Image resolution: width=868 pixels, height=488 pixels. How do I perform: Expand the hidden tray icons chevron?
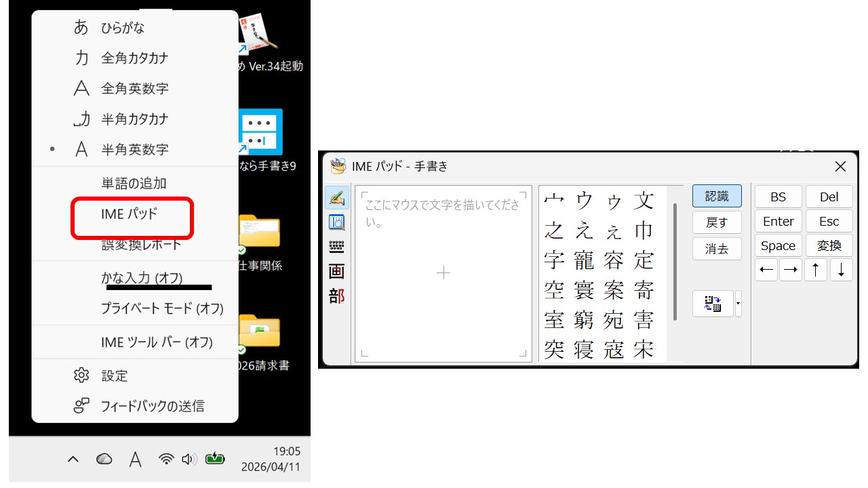coord(73,459)
